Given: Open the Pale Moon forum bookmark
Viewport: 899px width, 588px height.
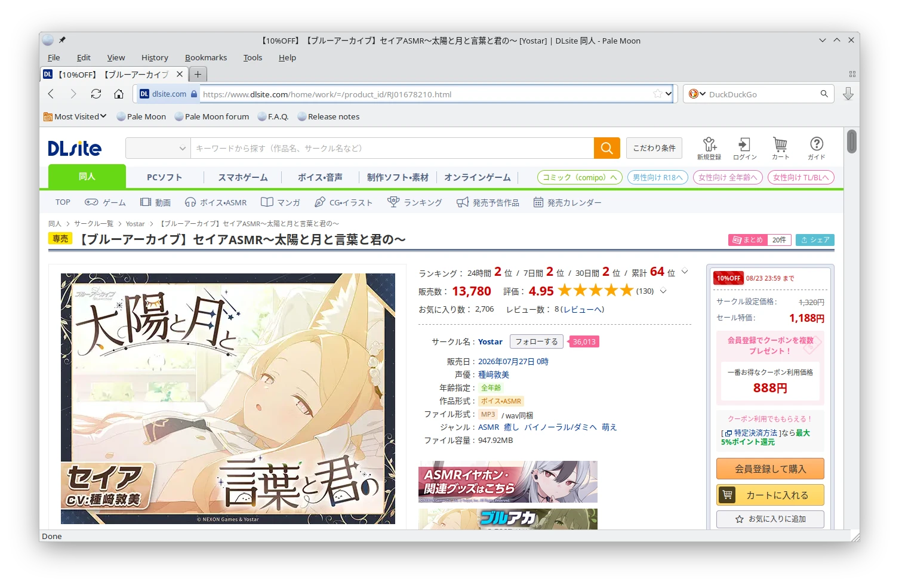Looking at the screenshot, I should [x=212, y=116].
